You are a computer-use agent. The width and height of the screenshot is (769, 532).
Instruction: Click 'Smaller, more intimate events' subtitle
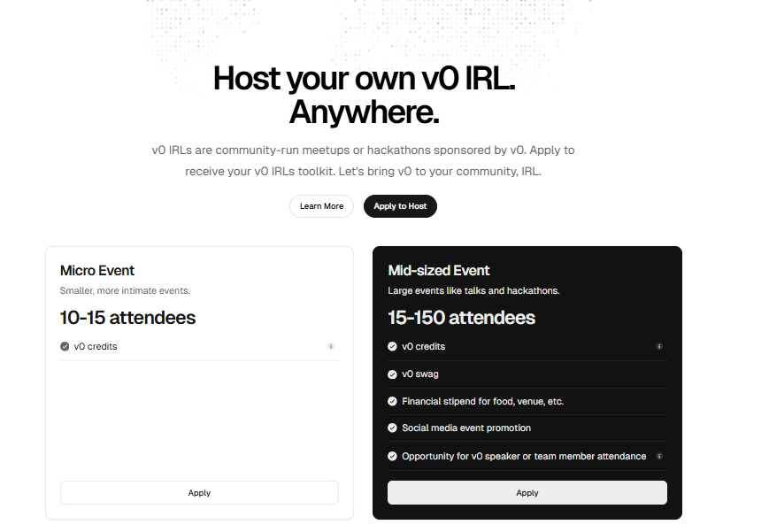coord(125,290)
